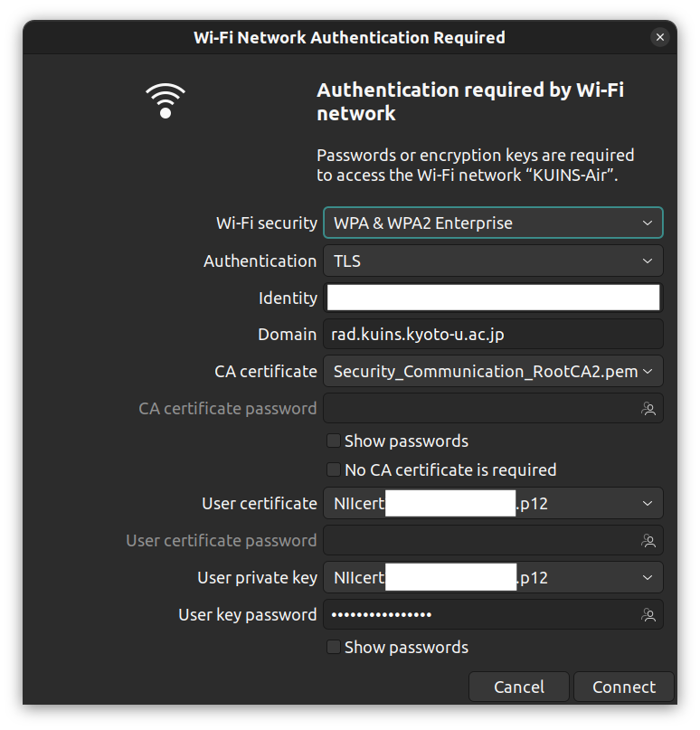Close the authentication dialog with the X button
This screenshot has height=730, width=700.
click(x=660, y=37)
